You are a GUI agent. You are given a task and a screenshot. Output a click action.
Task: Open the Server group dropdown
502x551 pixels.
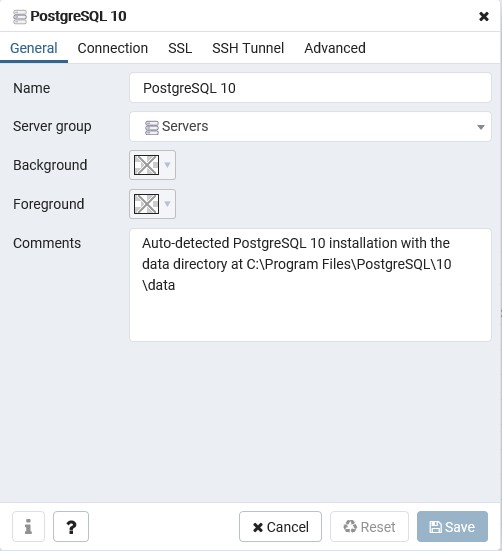pyautogui.click(x=310, y=127)
